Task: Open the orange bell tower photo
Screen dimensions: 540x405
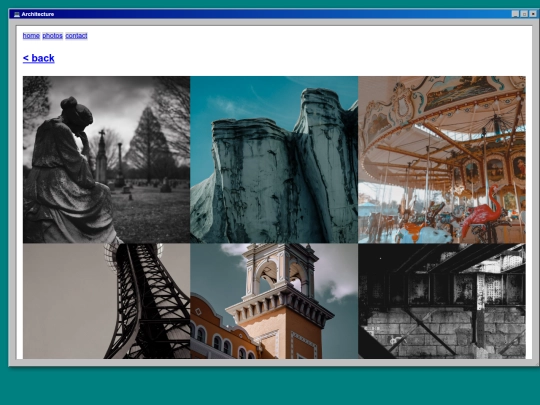Action: tap(274, 301)
